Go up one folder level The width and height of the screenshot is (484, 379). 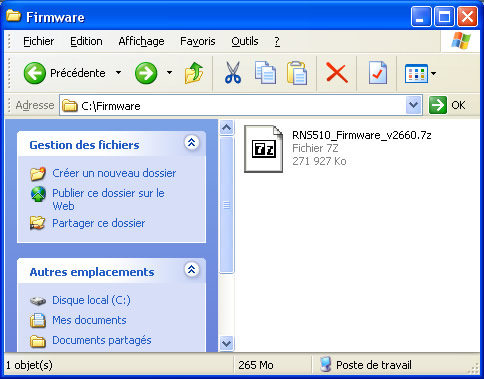tap(194, 73)
